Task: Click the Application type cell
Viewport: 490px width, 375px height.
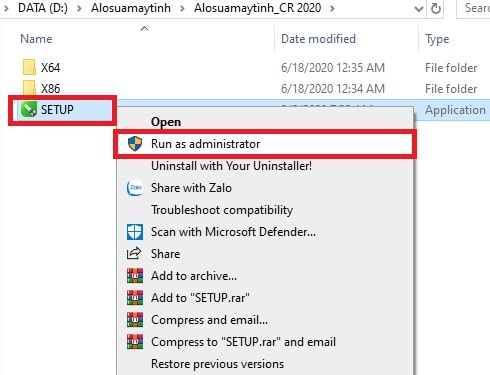Action: pyautogui.click(x=455, y=110)
